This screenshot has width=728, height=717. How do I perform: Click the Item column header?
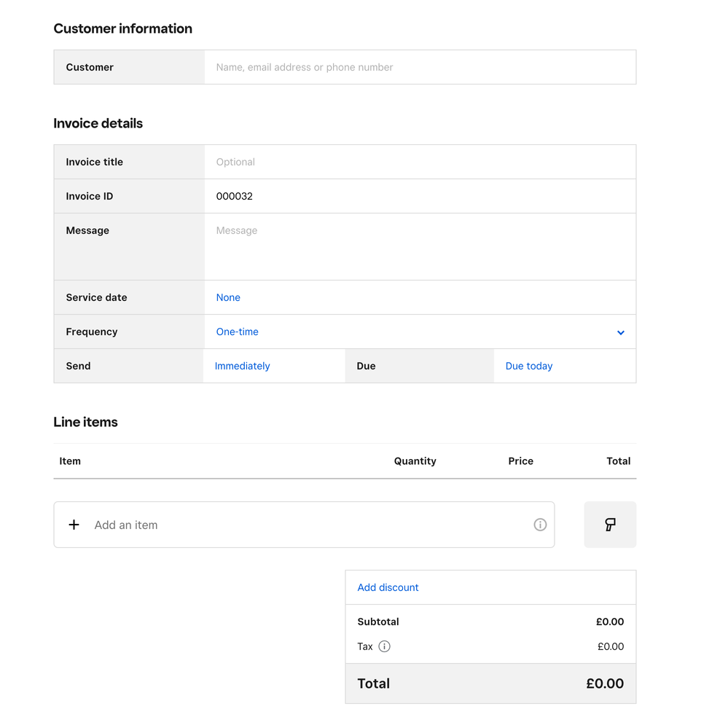click(x=70, y=461)
